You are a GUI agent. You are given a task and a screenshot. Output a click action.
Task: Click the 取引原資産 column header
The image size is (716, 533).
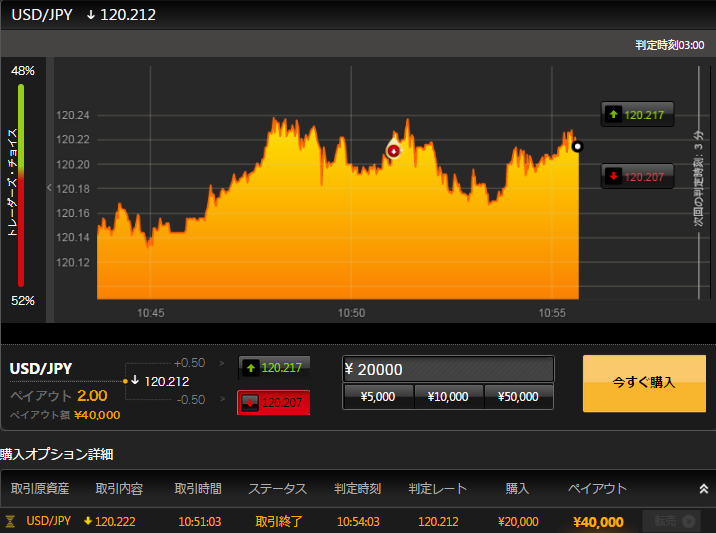tap(40, 489)
